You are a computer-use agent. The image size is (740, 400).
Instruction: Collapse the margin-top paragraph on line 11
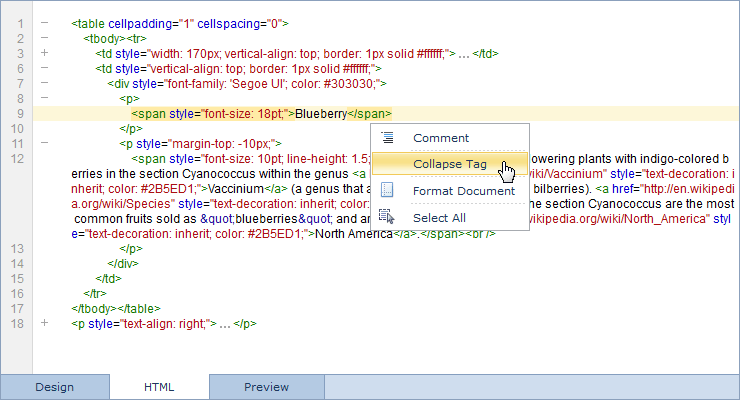tap(44, 143)
